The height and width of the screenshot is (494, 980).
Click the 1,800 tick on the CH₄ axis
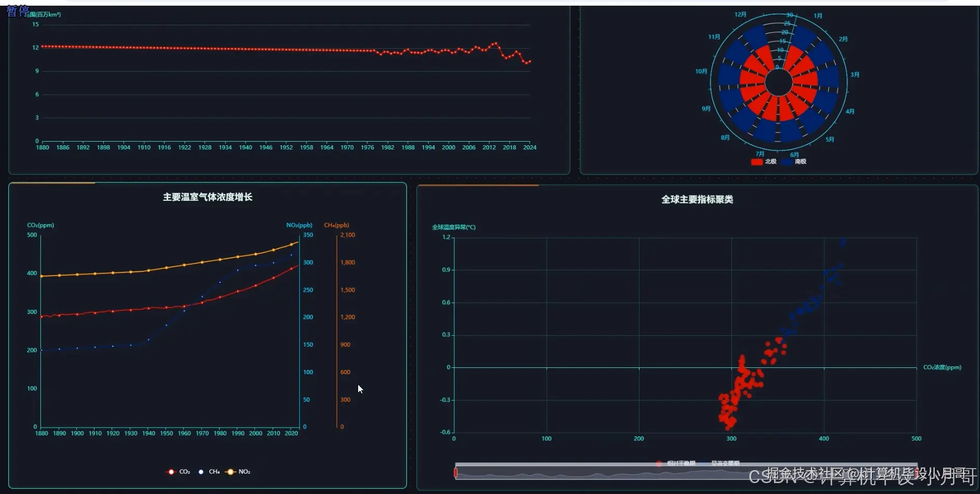(x=348, y=263)
